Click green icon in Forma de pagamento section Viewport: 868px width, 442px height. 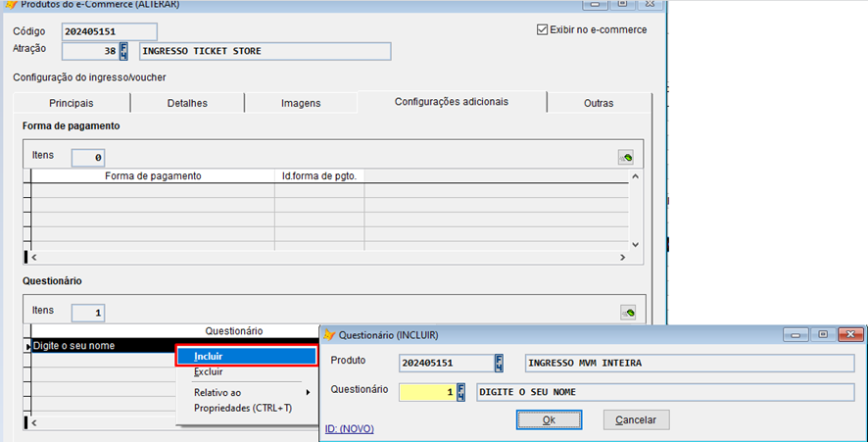(x=626, y=157)
